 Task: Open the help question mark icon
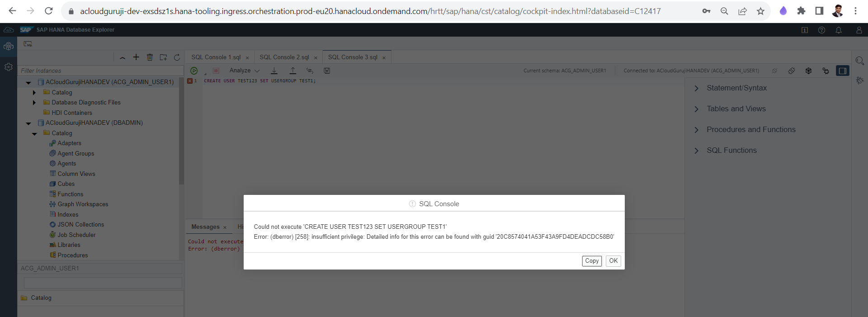(821, 30)
